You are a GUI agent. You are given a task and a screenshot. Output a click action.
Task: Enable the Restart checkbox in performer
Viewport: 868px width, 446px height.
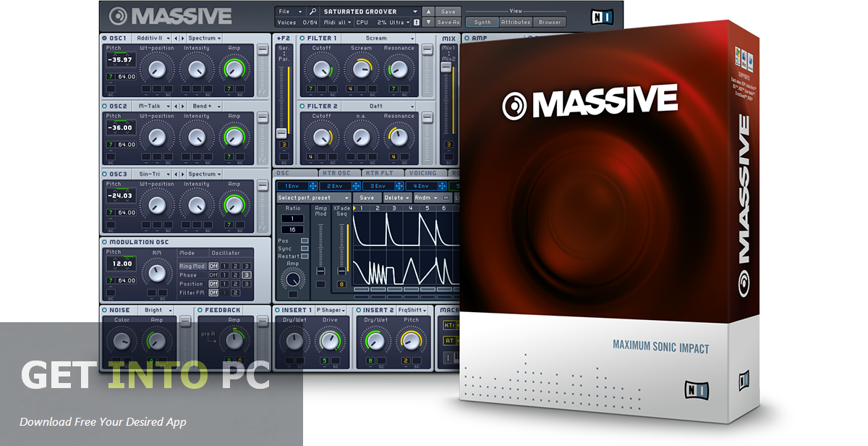[x=304, y=256]
